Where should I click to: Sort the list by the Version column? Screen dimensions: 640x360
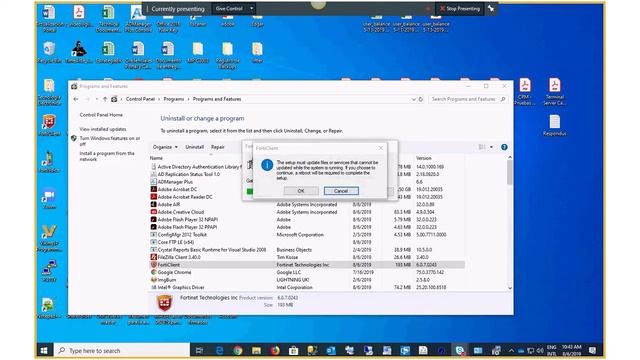424,158
